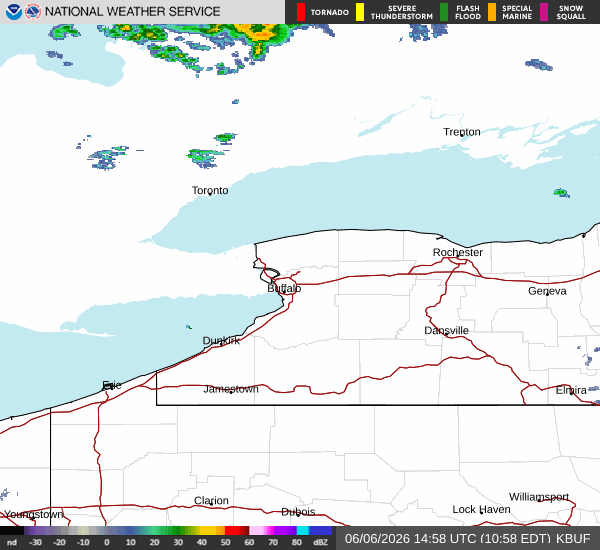Click the yellow-orange storm core at top
Viewport: 600px width, 550px height.
[x=262, y=34]
